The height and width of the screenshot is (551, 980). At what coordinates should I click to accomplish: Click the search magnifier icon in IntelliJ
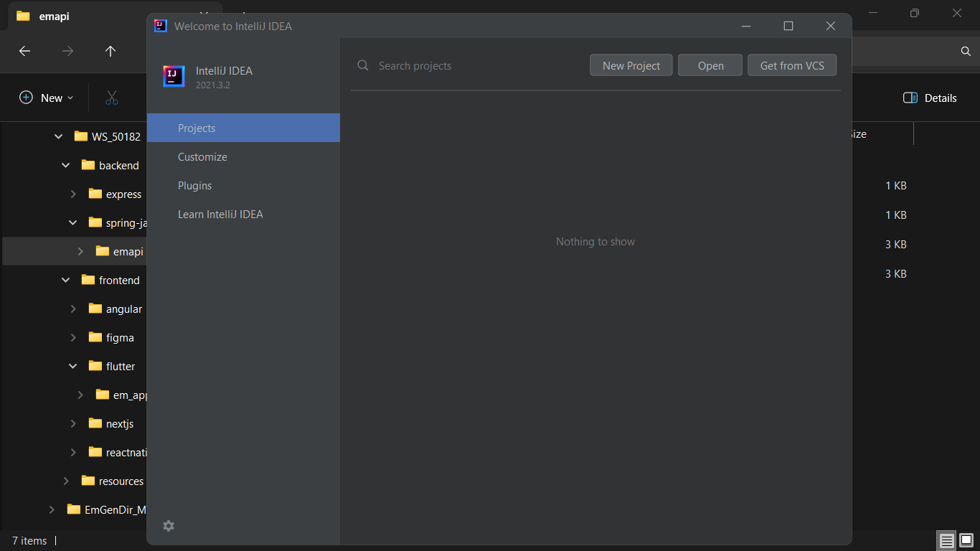(363, 65)
